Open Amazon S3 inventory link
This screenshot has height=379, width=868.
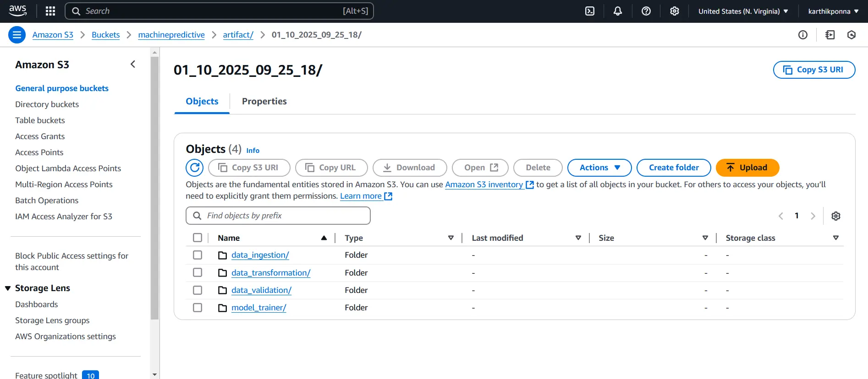[484, 184]
